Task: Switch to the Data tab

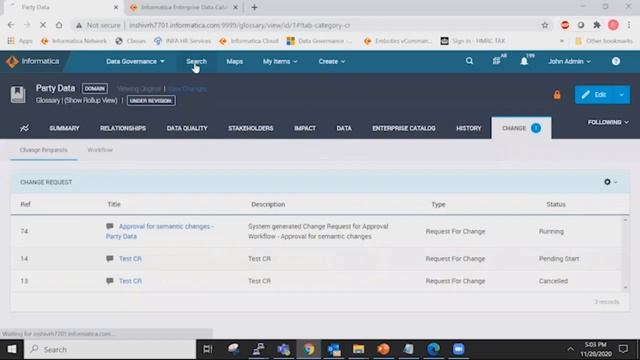Action: tap(344, 128)
